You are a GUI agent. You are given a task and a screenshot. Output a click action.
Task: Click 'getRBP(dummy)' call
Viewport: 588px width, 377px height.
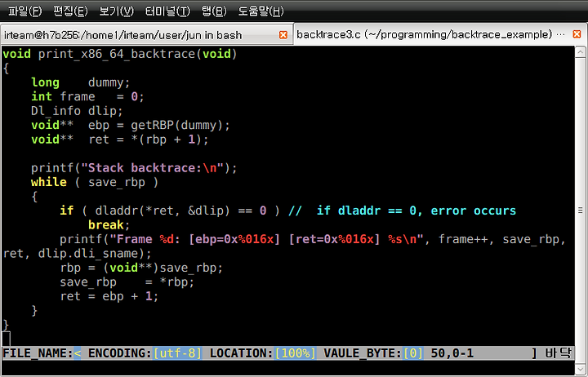point(176,125)
